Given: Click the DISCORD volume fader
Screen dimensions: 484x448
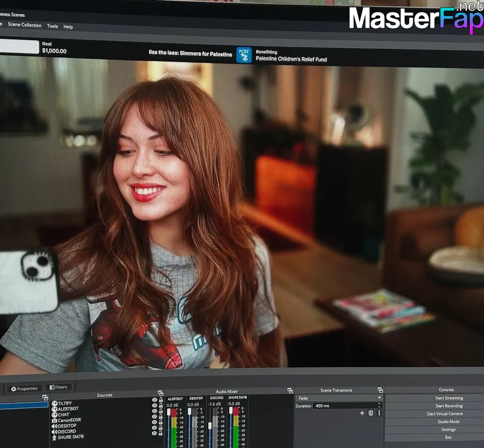Looking at the screenshot, I should pos(210,426).
